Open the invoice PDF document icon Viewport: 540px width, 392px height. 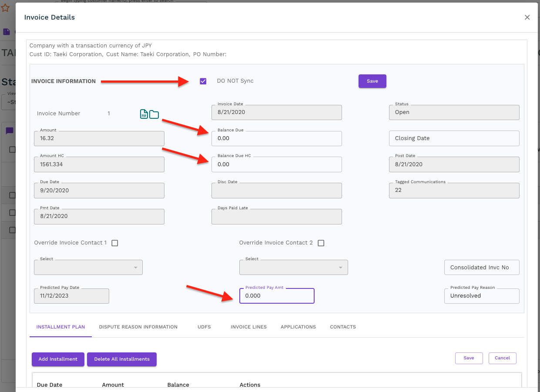point(144,114)
